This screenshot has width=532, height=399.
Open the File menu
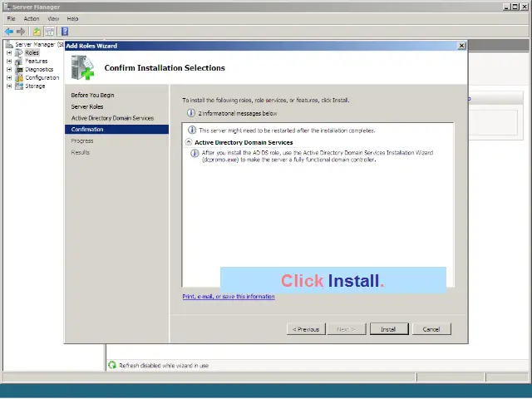(x=11, y=18)
